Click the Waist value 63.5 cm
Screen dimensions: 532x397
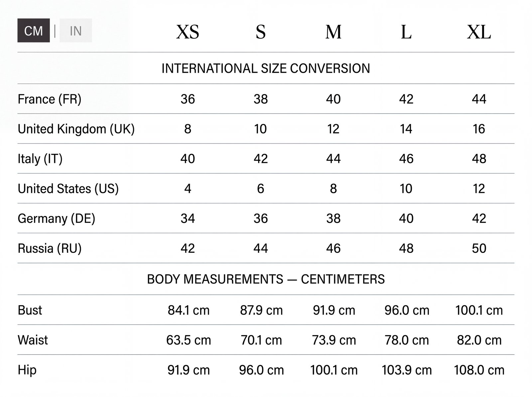(189, 340)
